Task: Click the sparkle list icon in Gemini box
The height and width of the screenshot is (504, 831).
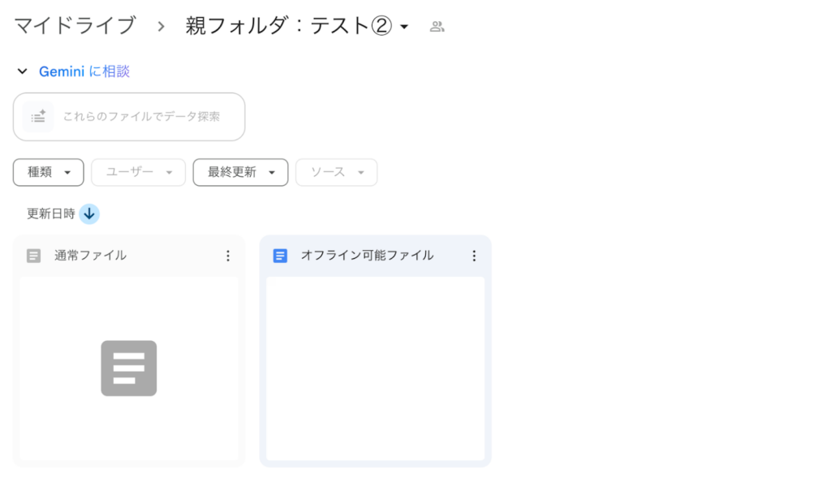Action: click(38, 117)
